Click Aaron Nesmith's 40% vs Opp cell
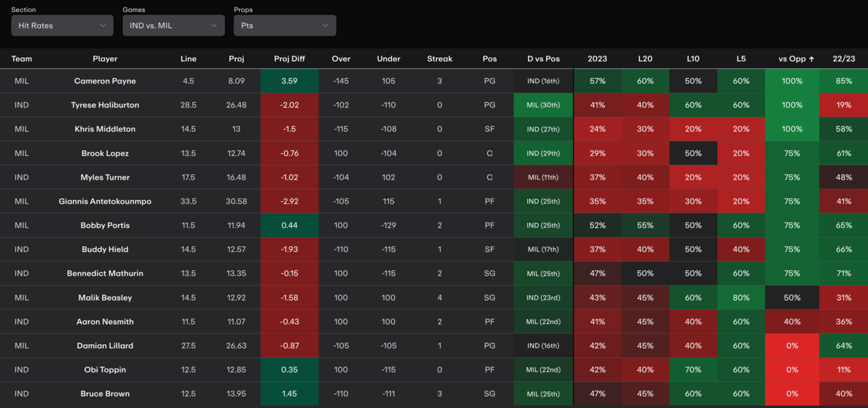 (792, 322)
